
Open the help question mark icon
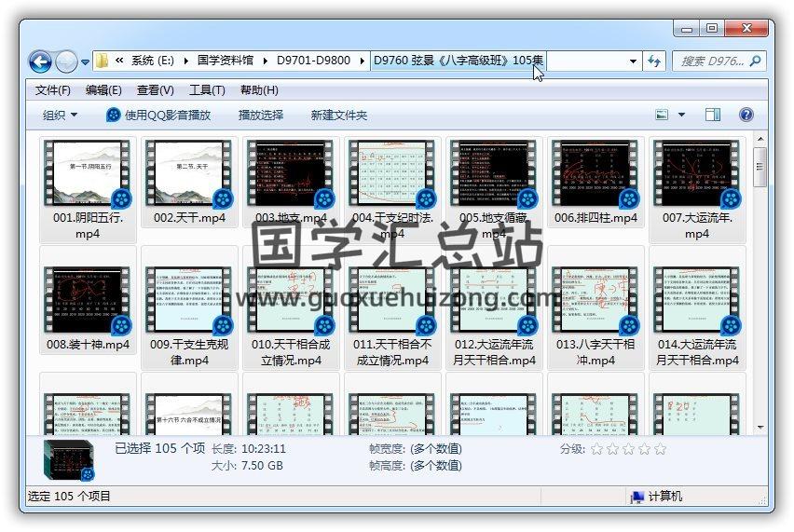click(746, 115)
